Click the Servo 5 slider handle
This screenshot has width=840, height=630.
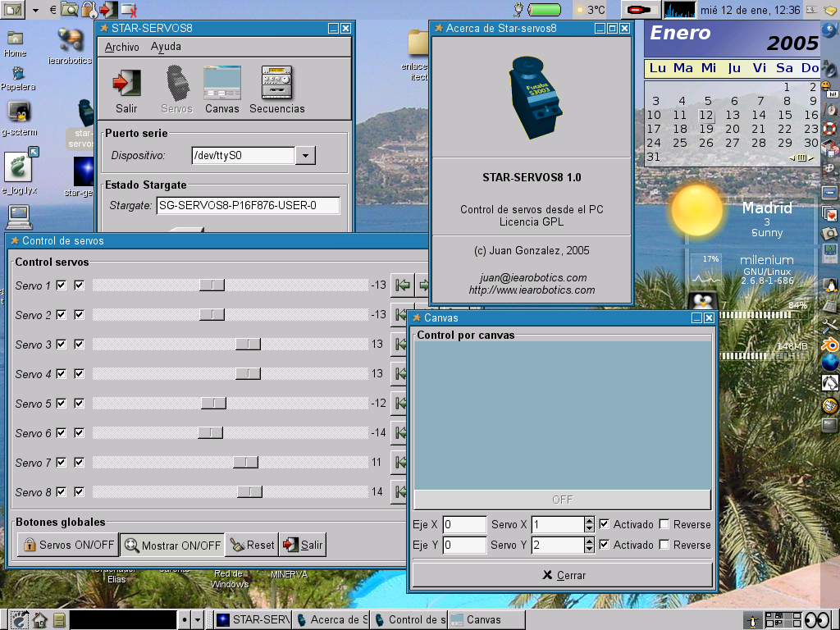213,404
